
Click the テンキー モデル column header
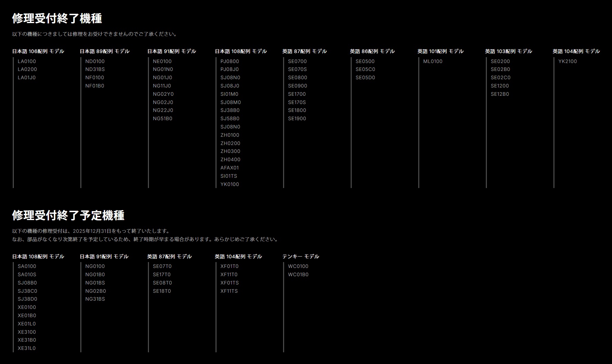300,257
